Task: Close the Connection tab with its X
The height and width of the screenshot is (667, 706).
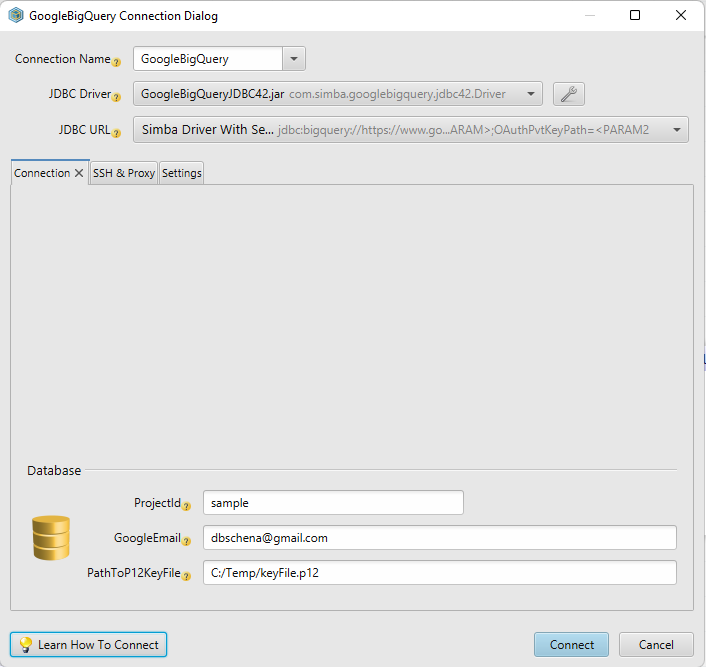Action: point(79,173)
